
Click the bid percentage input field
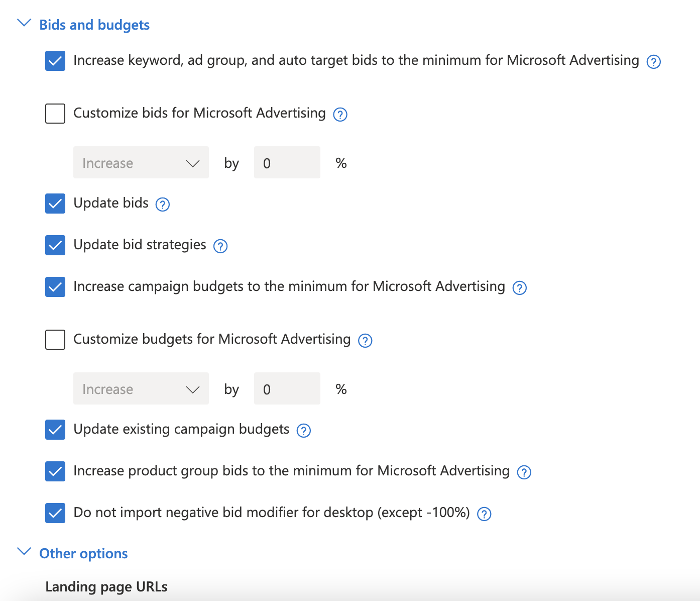(287, 163)
